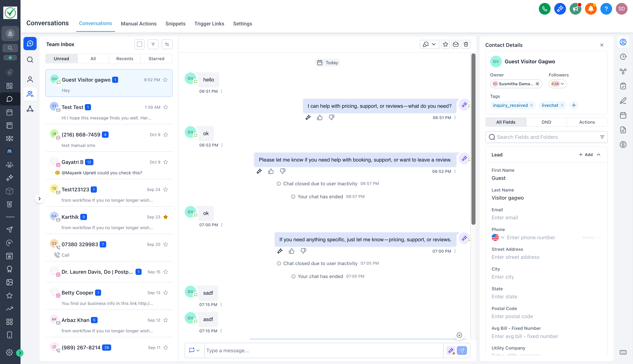
Task: Tick the select-all conversations checkbox
Action: pyautogui.click(x=139, y=44)
